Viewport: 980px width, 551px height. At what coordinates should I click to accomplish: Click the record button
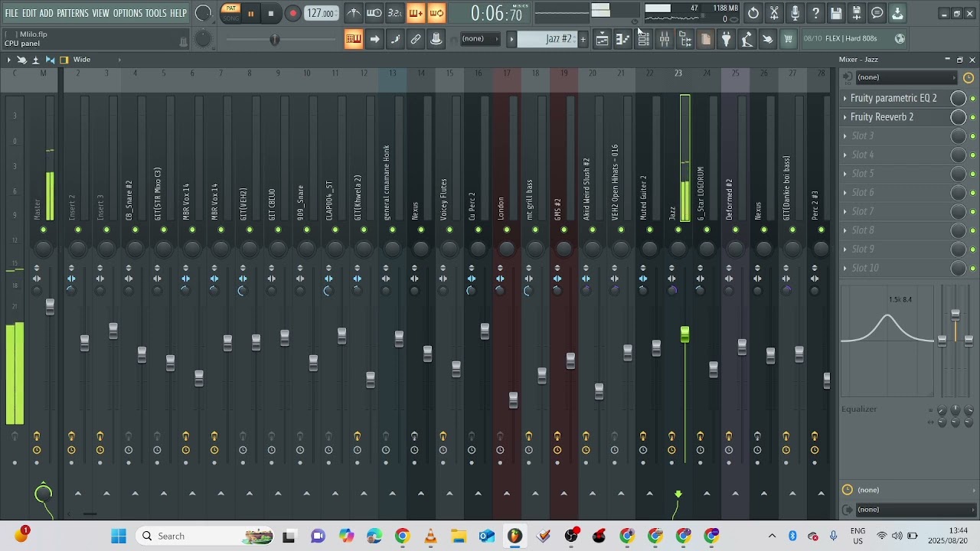click(292, 13)
